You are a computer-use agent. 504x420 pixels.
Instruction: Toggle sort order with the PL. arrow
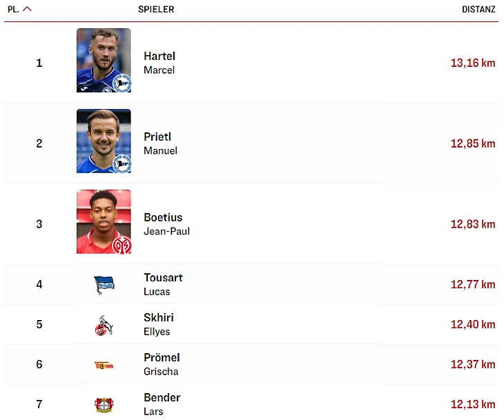coord(28,9)
